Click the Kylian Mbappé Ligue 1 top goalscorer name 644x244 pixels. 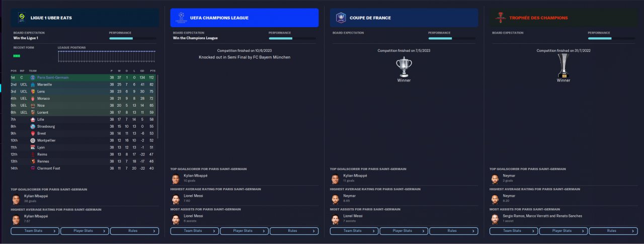point(36,196)
